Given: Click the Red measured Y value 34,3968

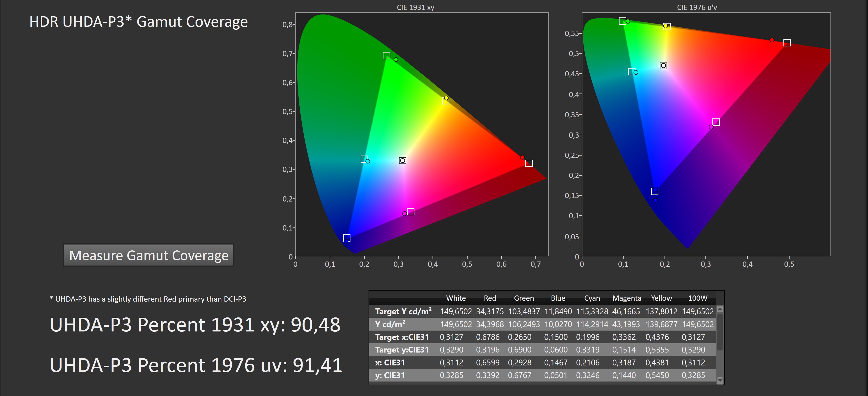Looking at the screenshot, I should (490, 324).
